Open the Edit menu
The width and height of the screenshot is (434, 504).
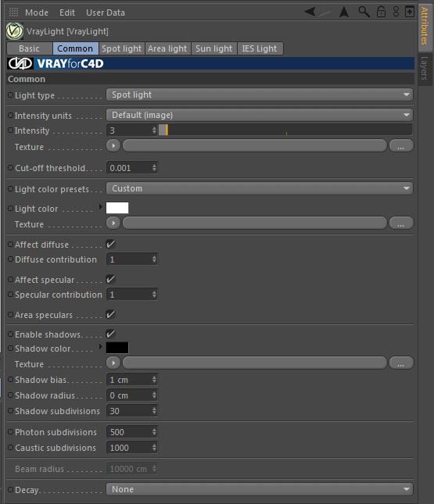pyautogui.click(x=67, y=13)
